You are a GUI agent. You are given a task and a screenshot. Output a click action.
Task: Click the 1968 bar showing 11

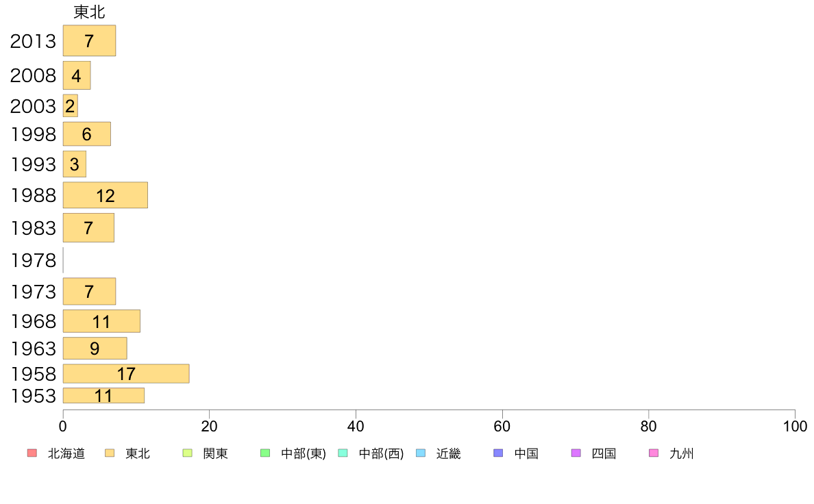pyautogui.click(x=101, y=321)
